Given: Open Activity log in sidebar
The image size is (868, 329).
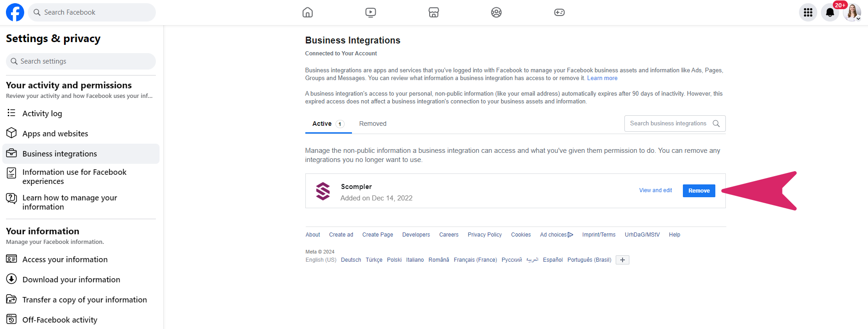Looking at the screenshot, I should point(42,113).
